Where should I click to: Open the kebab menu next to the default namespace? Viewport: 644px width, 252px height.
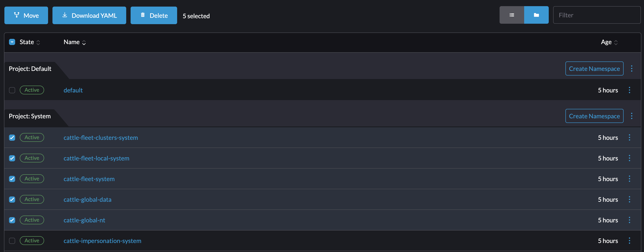click(630, 90)
